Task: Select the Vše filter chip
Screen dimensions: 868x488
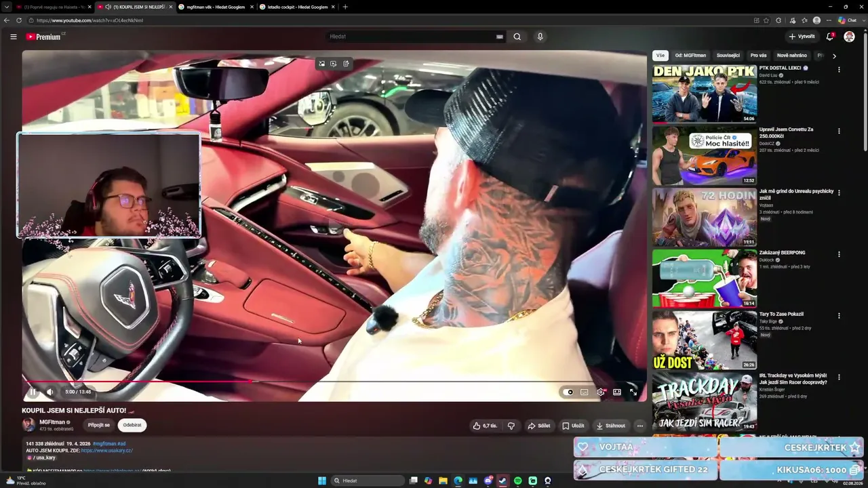Action: [x=660, y=56]
